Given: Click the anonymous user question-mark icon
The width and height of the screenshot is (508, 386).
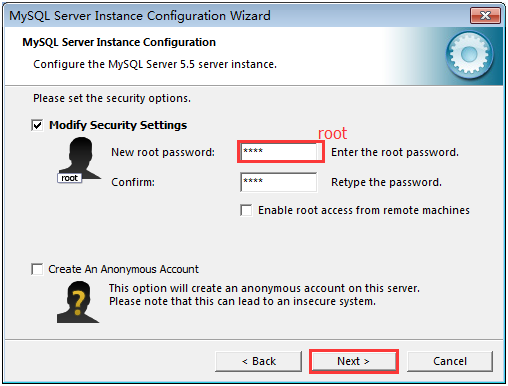Looking at the screenshot, I should 78,302.
